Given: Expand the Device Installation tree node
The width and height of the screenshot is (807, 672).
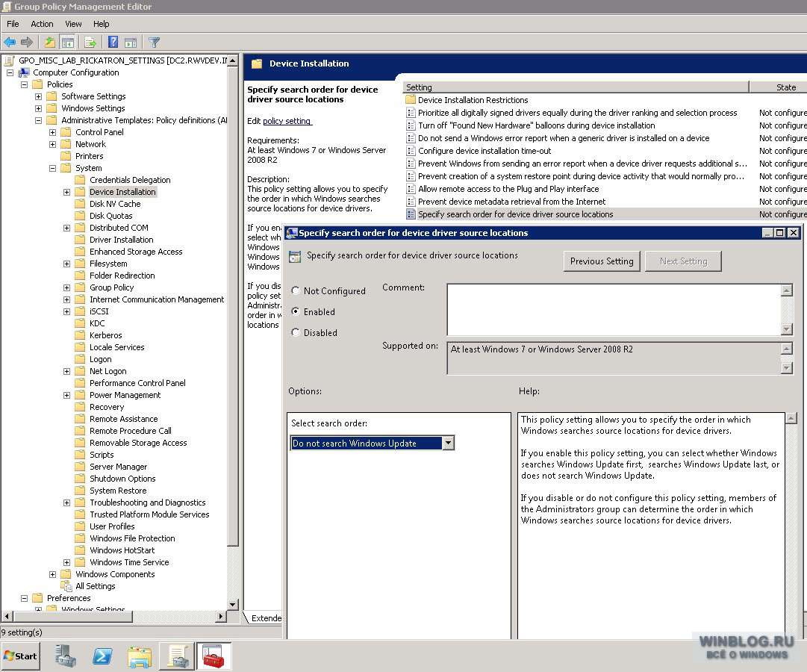Looking at the screenshot, I should (67, 192).
